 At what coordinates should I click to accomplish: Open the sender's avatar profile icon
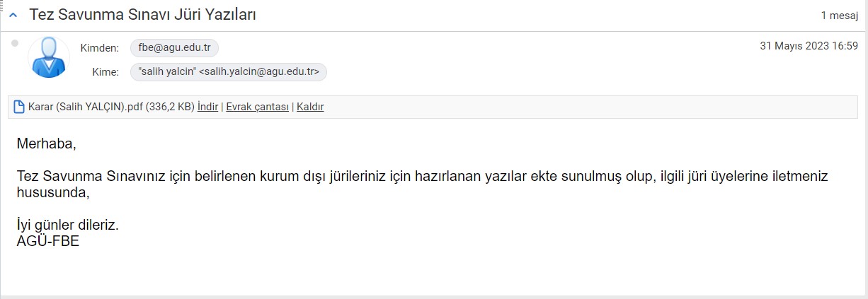[49, 57]
